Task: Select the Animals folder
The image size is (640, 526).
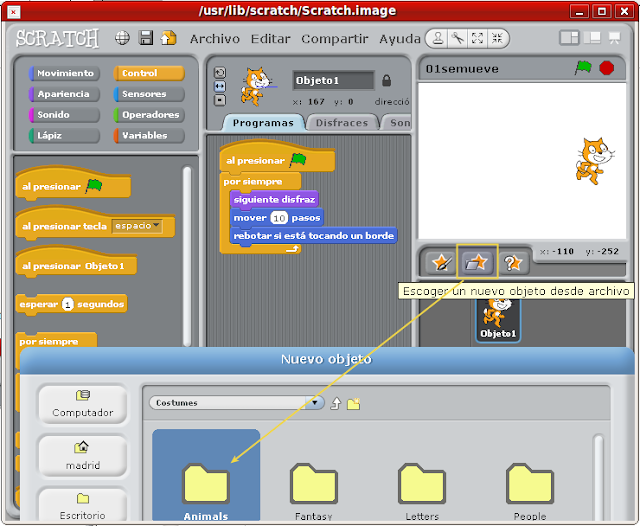Action: (x=206, y=475)
